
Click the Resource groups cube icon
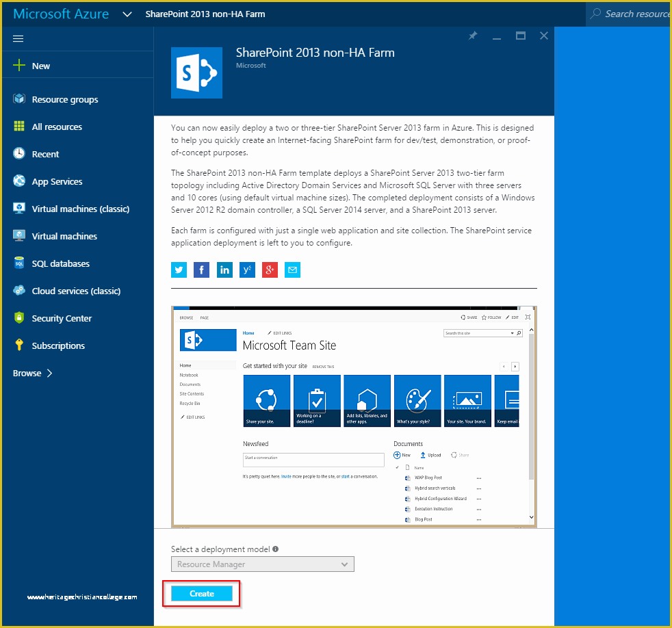click(19, 99)
